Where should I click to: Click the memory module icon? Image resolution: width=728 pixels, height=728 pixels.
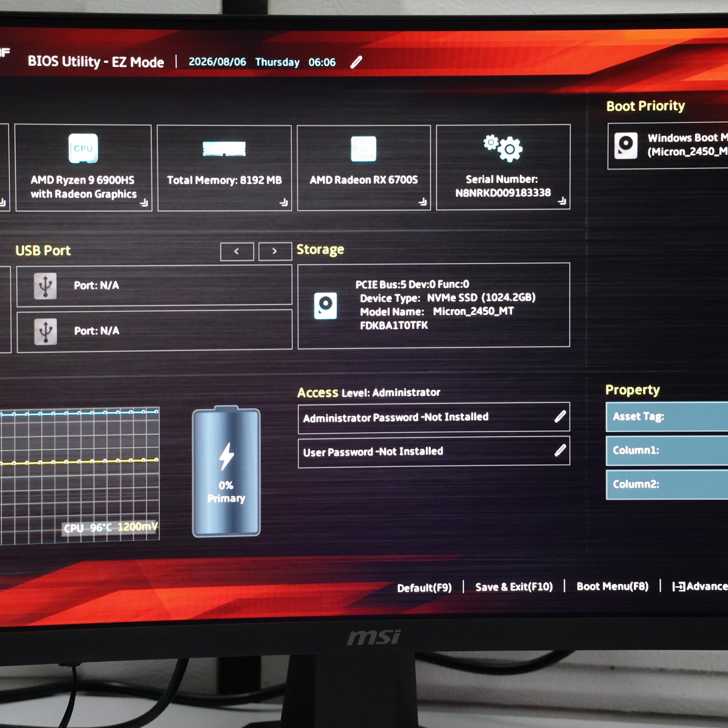point(224,149)
